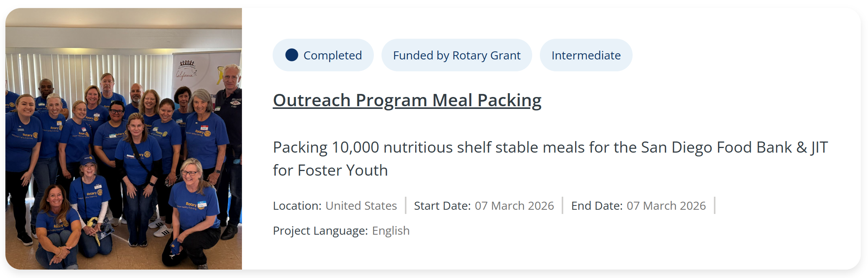
Task: Click the End Date label
Action: click(x=597, y=206)
